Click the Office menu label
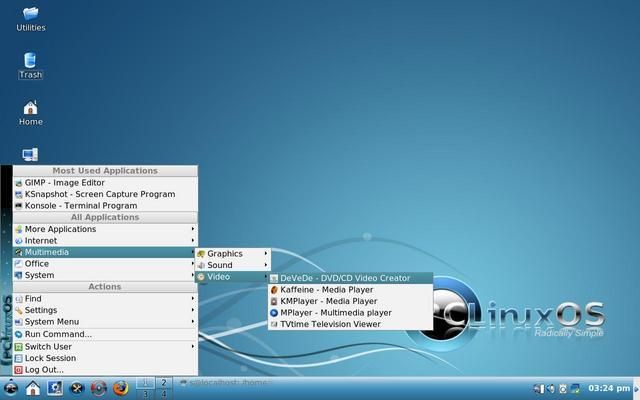640x400 pixels. tap(37, 264)
